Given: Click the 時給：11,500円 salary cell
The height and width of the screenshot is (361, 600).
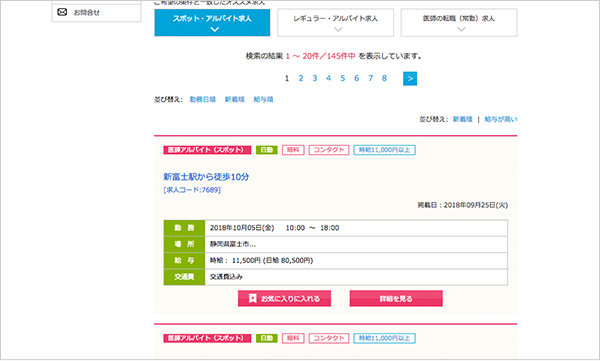Looking at the screenshot, I should pos(356,260).
